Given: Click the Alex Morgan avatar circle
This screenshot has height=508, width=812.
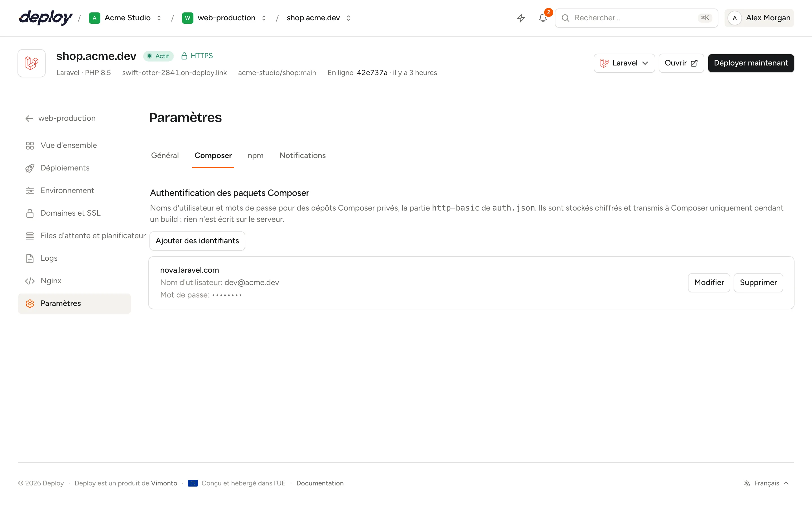Looking at the screenshot, I should tap(734, 18).
